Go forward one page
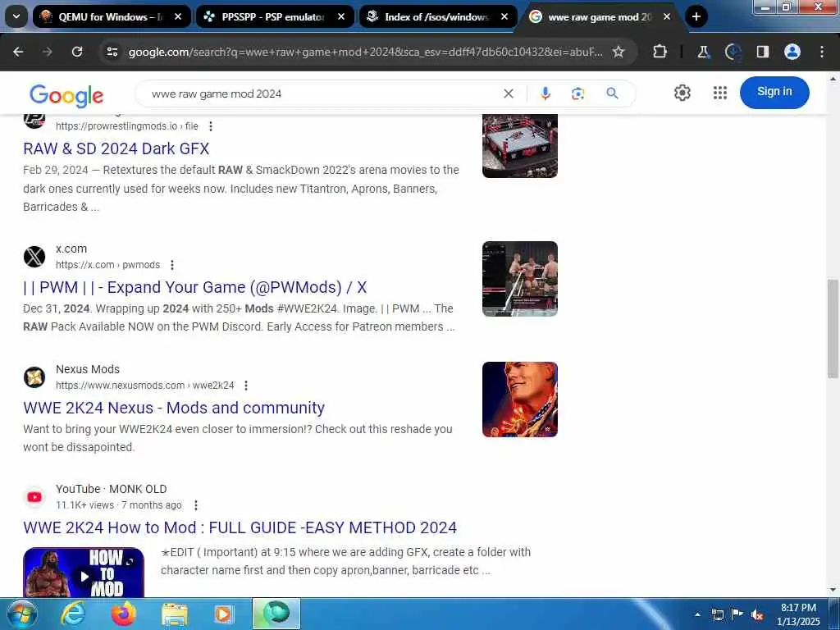Screen dimensions: 840x630 pos(48,52)
